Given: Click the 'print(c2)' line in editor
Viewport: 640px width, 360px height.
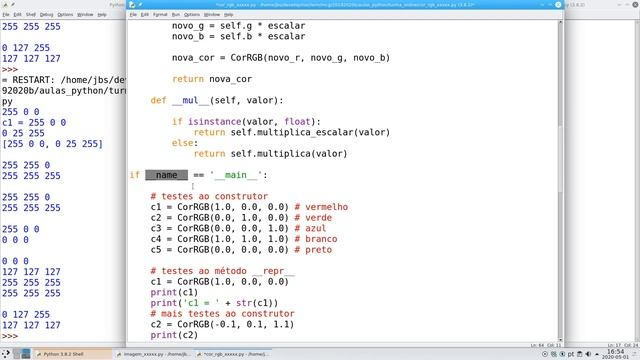Looking at the screenshot, I should pyautogui.click(x=174, y=335).
